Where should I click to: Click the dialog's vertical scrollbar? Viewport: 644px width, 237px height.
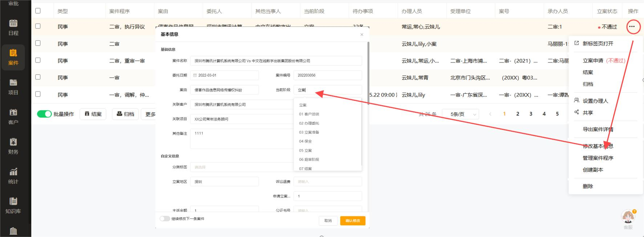tap(368, 73)
